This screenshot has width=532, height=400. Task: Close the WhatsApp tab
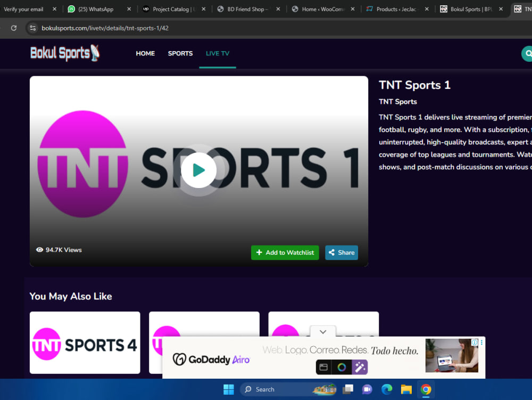pyautogui.click(x=129, y=9)
